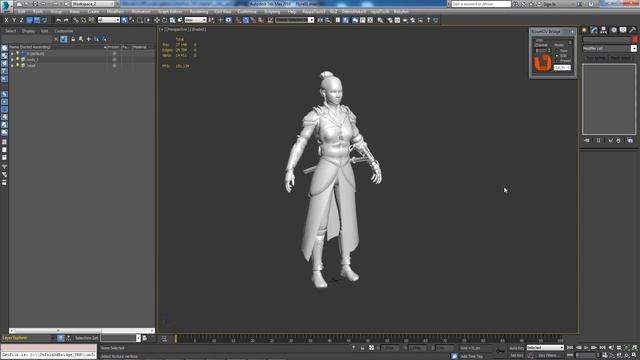
Task: Switch to the Utilities command panel
Action: (x=632, y=30)
